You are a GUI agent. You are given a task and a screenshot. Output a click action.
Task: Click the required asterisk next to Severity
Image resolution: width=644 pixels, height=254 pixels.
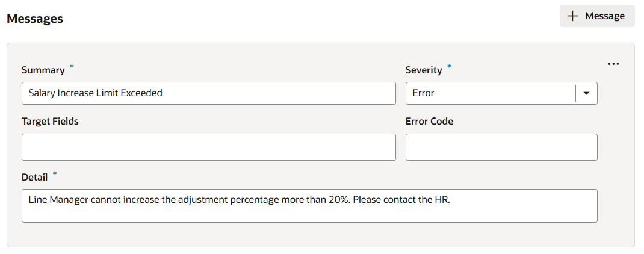449,66
